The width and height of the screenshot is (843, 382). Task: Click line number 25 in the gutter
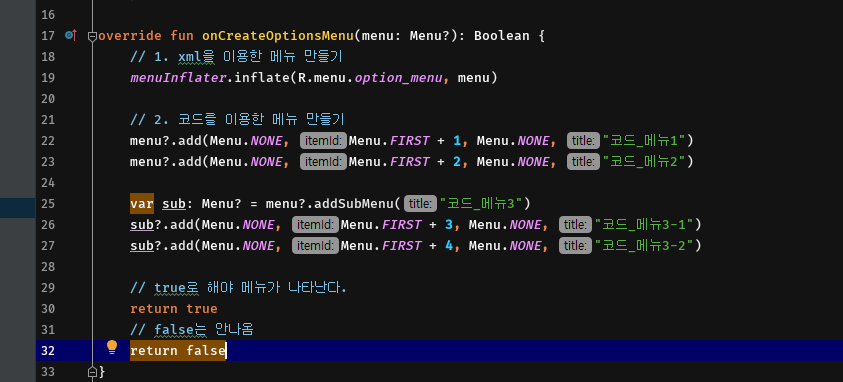48,204
